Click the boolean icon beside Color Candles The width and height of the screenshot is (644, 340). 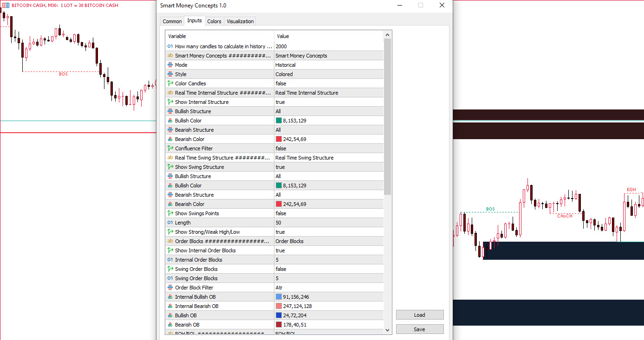click(x=170, y=83)
